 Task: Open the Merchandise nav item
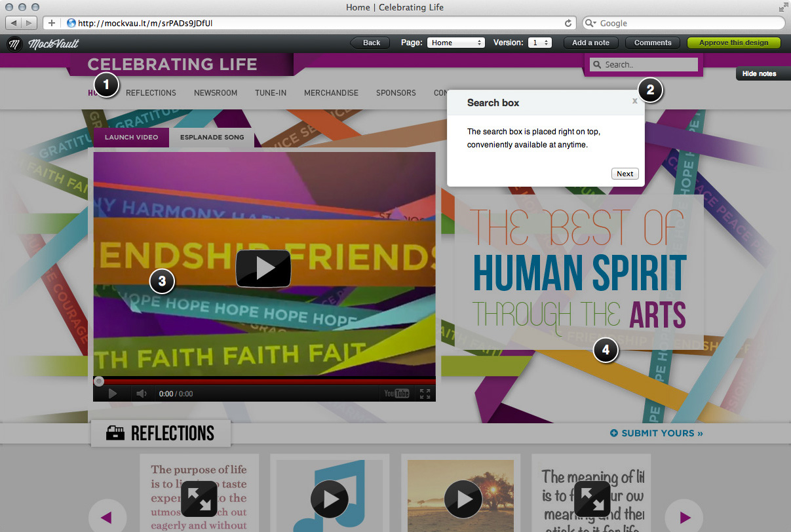(331, 93)
